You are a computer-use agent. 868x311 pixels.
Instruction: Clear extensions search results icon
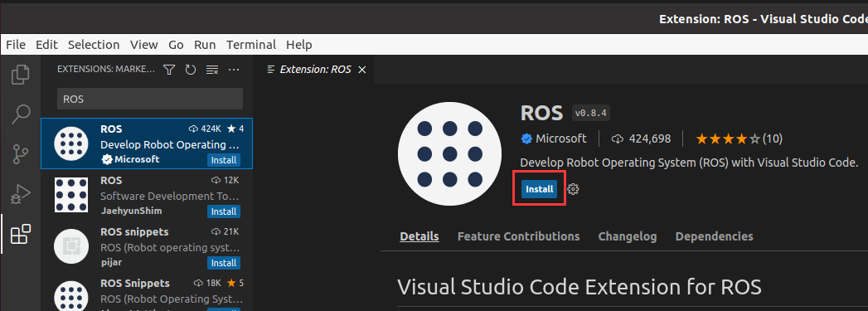coord(212,70)
